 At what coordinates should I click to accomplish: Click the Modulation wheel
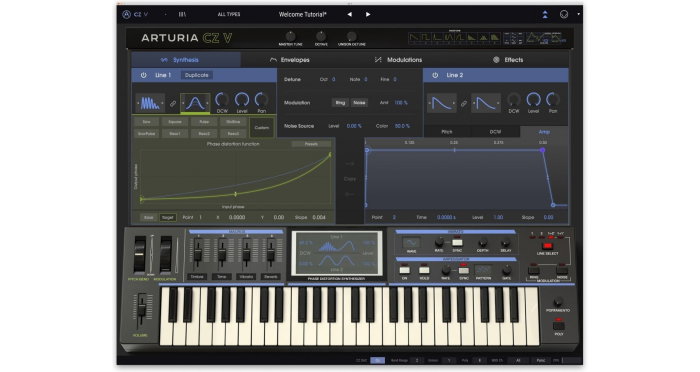[x=166, y=255]
